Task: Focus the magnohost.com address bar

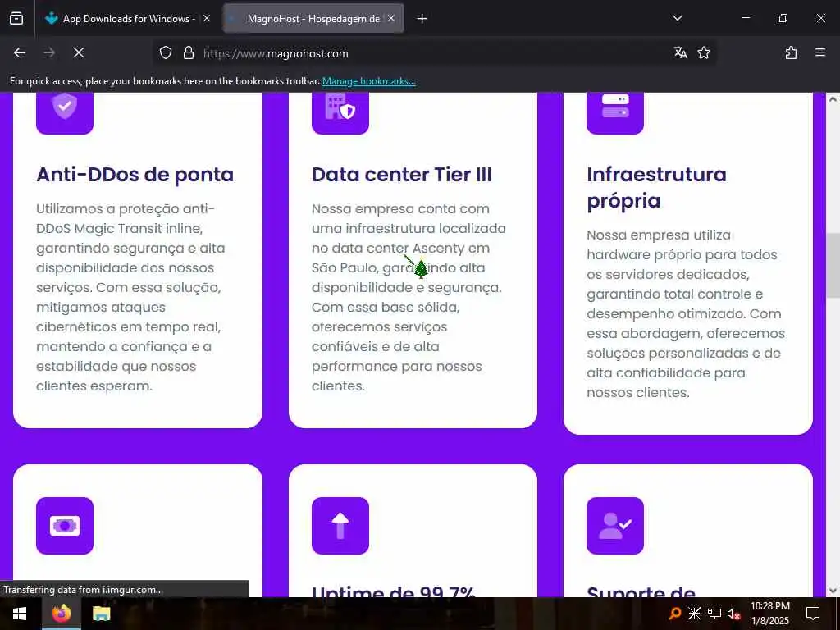Action: pos(434,53)
